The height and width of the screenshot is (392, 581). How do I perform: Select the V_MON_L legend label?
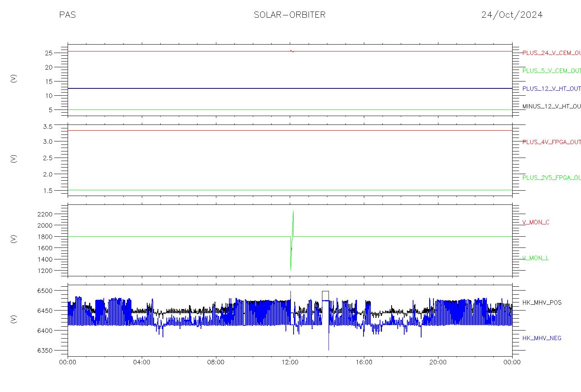pos(535,258)
